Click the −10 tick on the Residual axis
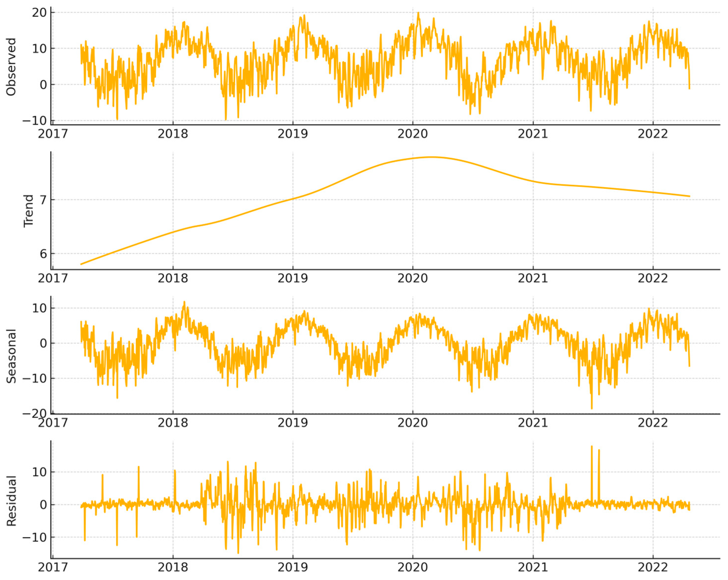The image size is (728, 580). coord(34,537)
